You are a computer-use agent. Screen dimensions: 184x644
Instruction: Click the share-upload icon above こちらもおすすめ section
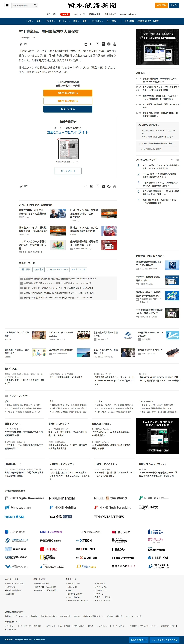pyautogui.click(x=114, y=186)
